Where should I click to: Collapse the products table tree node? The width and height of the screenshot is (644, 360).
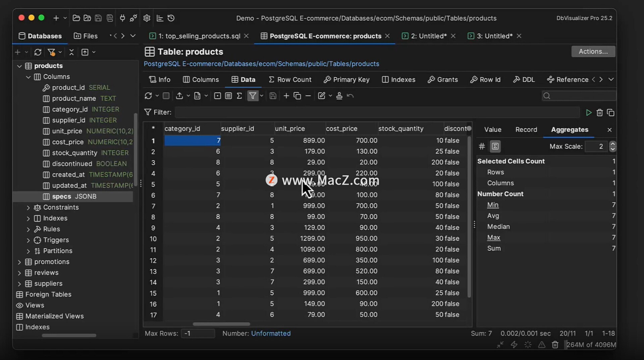[x=19, y=66]
